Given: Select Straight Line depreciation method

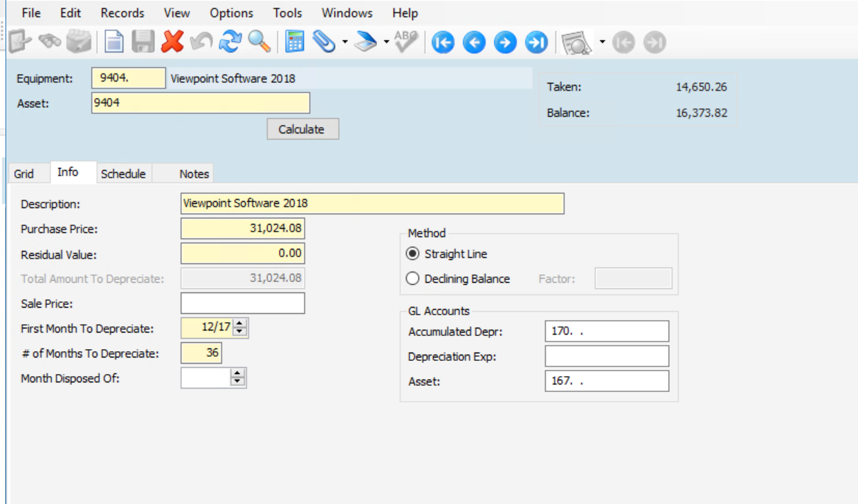Looking at the screenshot, I should pyautogui.click(x=413, y=254).
